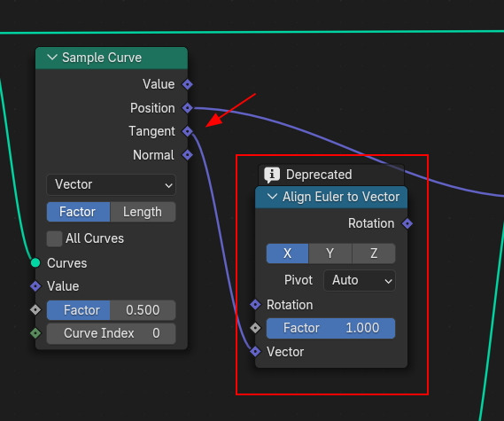Click the Position output socket

tap(188, 108)
